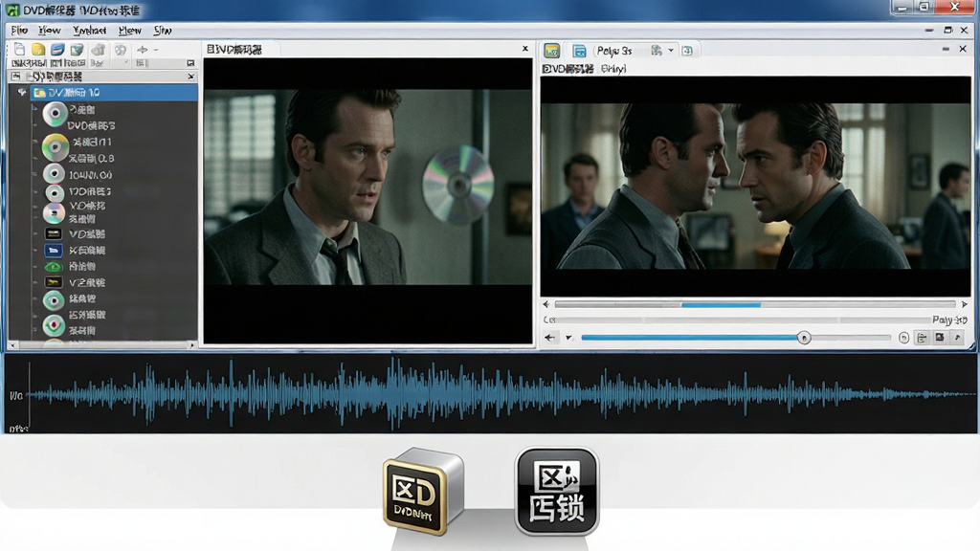Click the blue video clip tree icon
Viewport: 980px width, 551px height.
54,251
